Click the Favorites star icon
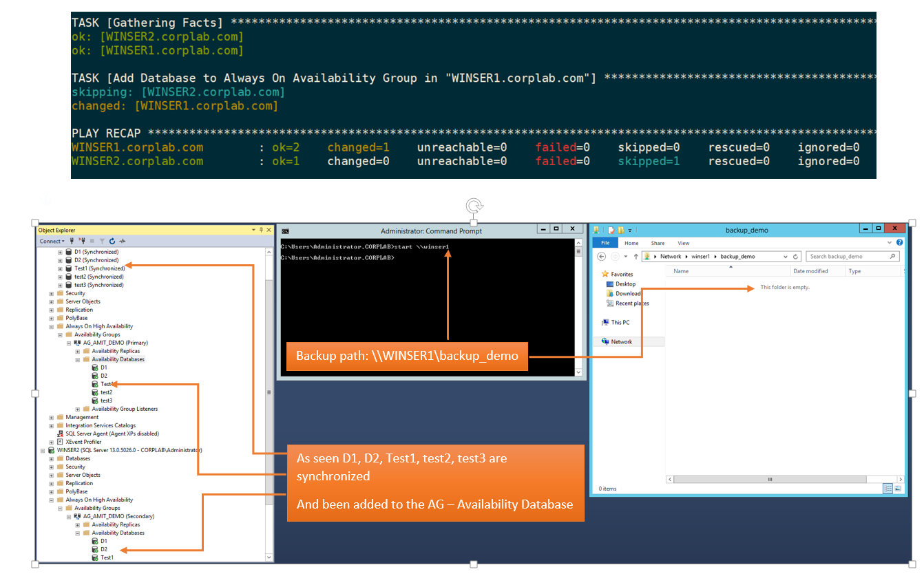This screenshot has width=924, height=576. [x=606, y=274]
